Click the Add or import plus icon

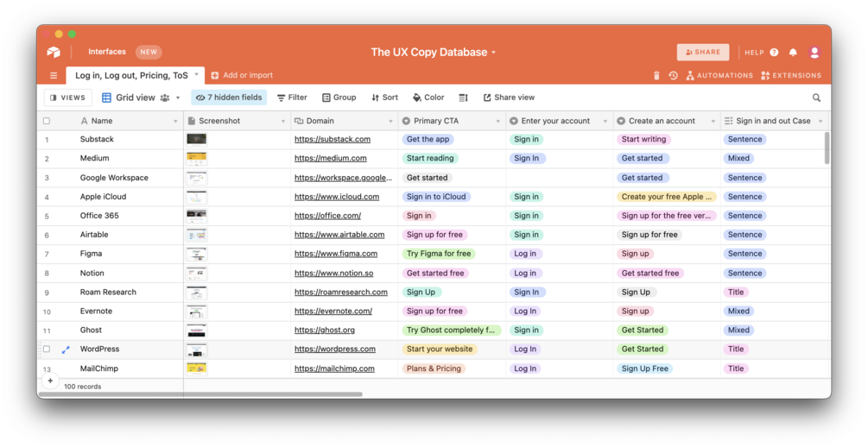pyautogui.click(x=215, y=75)
